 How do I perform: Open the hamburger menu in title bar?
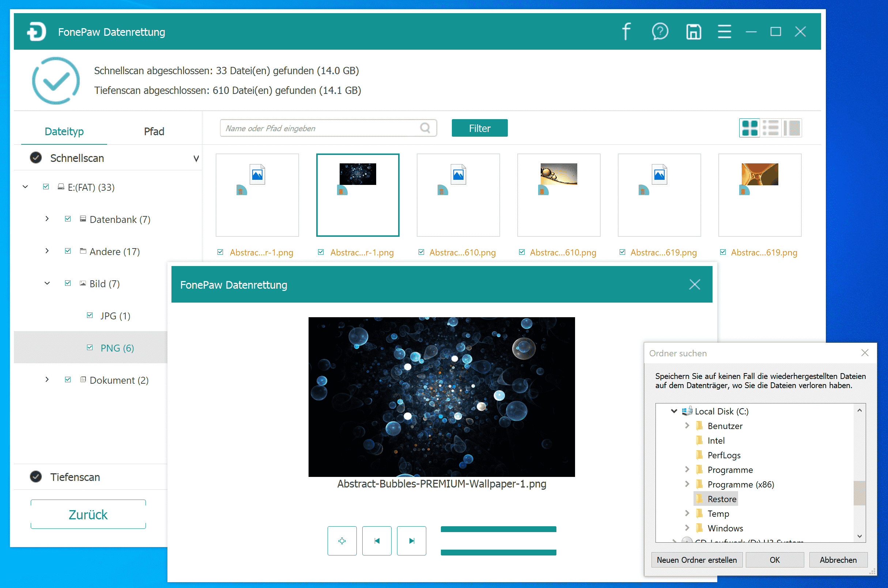pos(725,31)
